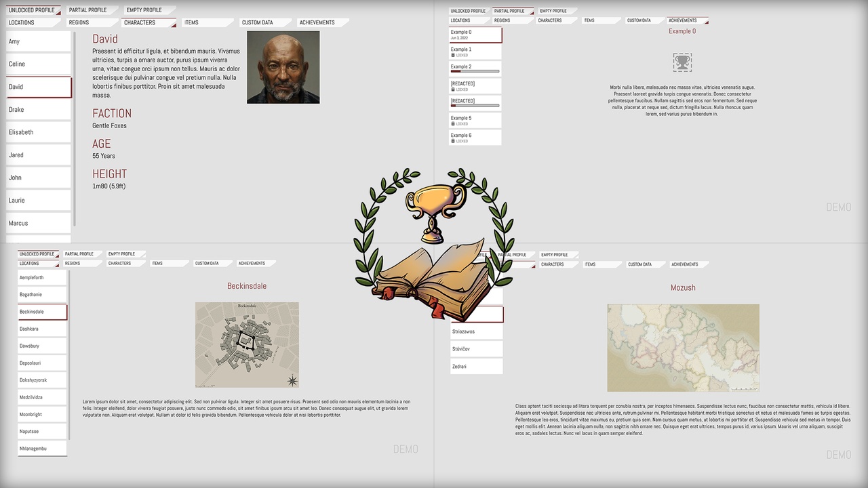The height and width of the screenshot is (488, 868).
Task: Select the Example 5 locked achievement
Action: tap(475, 121)
